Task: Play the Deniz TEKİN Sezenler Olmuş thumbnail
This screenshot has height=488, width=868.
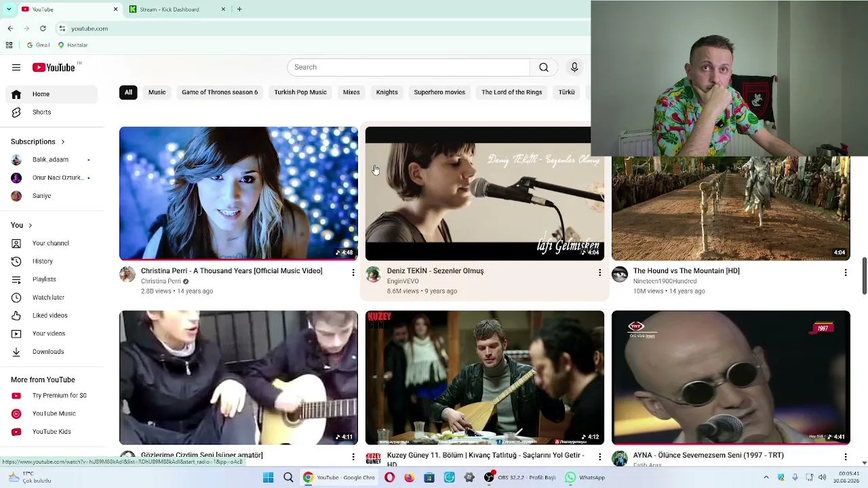Action: 484,194
